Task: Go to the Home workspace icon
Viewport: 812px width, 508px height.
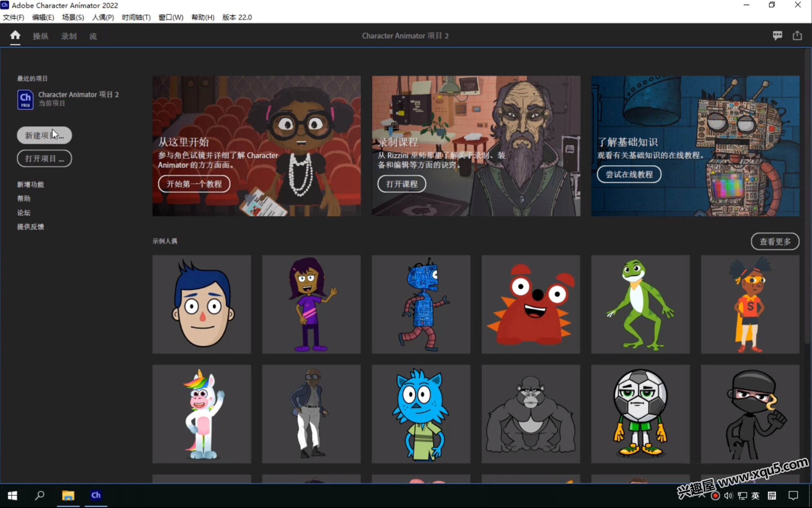Action: pos(15,35)
